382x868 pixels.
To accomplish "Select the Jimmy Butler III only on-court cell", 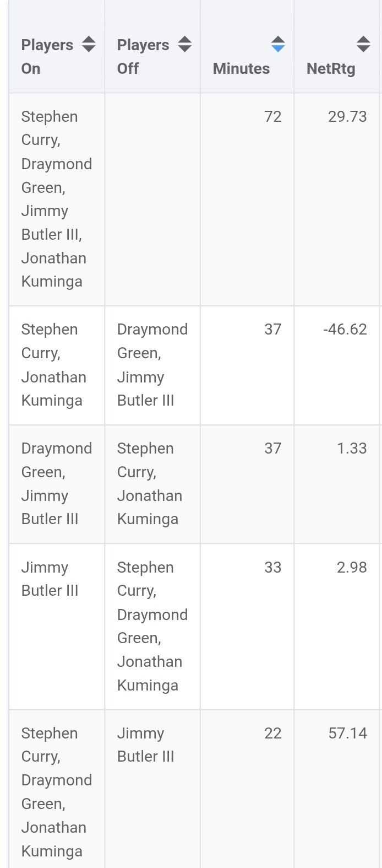I will tap(50, 579).
